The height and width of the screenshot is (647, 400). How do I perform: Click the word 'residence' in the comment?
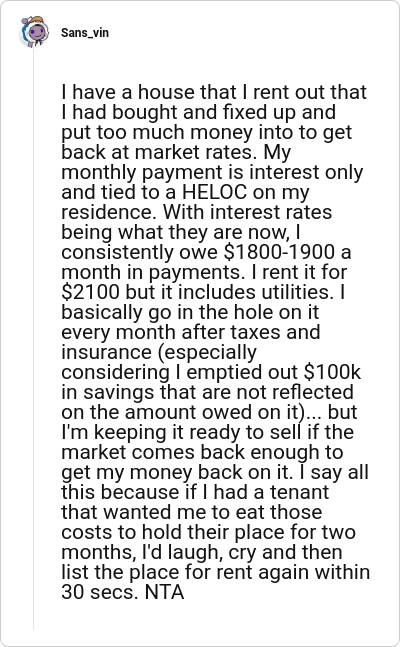click(x=109, y=213)
